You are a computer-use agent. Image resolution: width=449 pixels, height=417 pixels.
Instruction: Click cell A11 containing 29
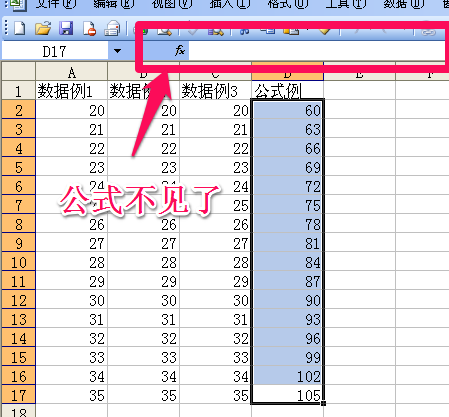[x=71, y=281]
